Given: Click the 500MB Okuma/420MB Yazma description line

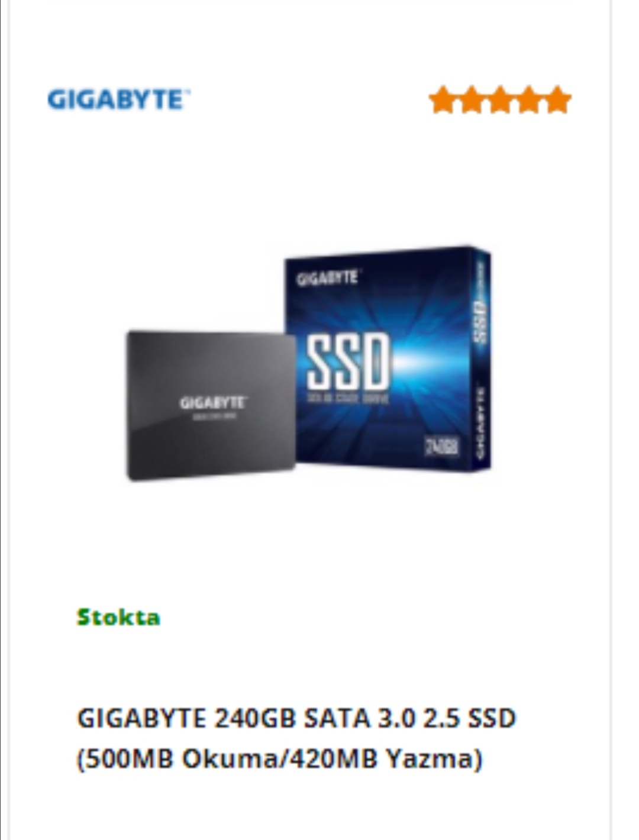Looking at the screenshot, I should (279, 758).
